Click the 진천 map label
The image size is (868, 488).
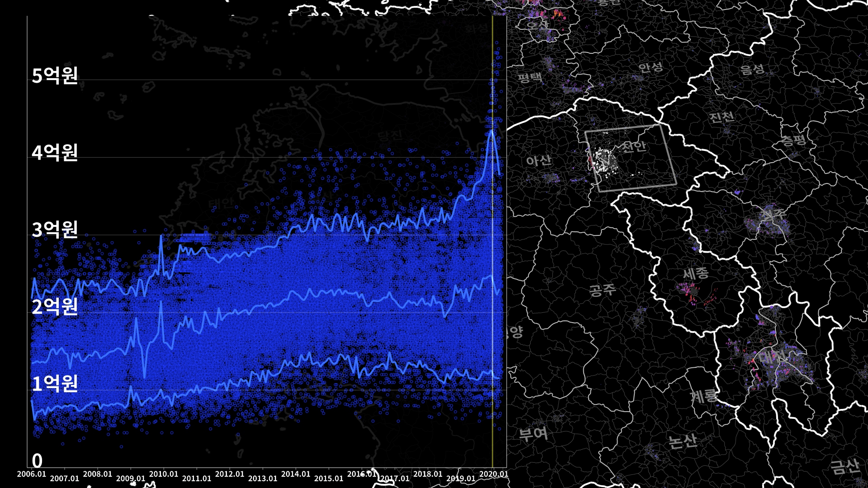coord(722,117)
